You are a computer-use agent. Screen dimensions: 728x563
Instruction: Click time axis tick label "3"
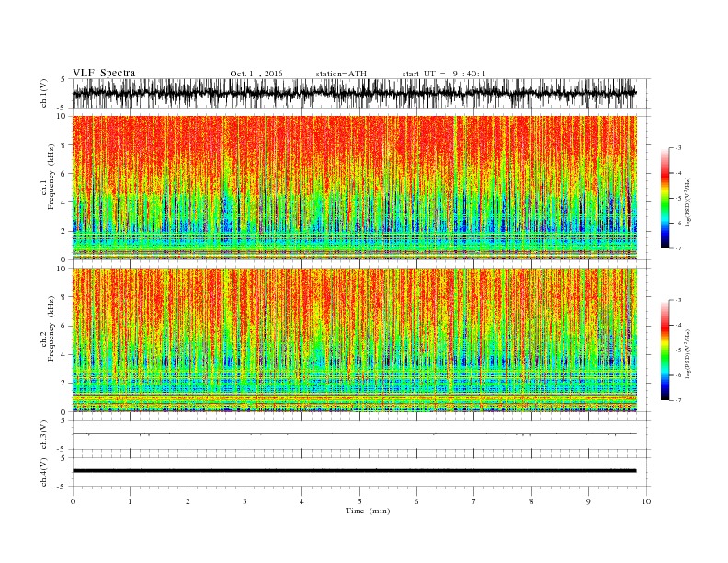click(245, 501)
